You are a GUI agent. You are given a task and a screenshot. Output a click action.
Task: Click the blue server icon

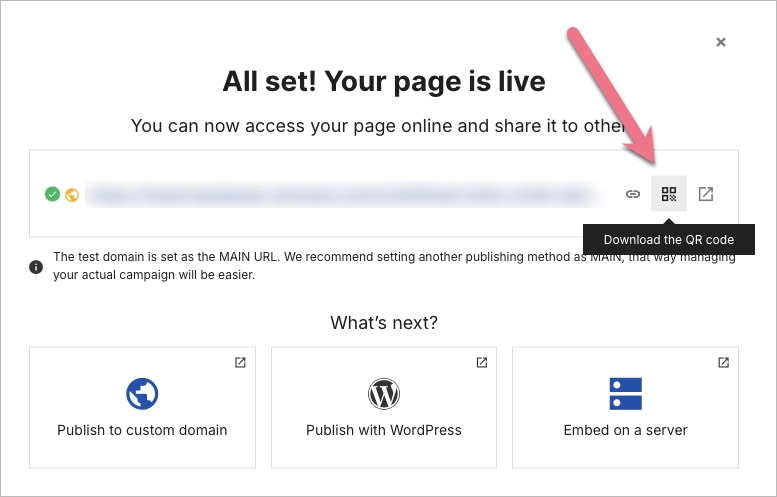625,394
